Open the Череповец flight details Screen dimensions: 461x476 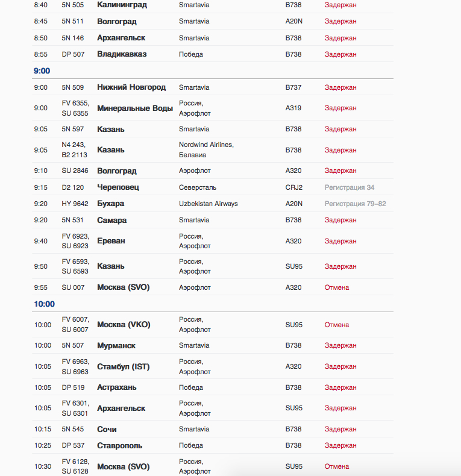118,187
